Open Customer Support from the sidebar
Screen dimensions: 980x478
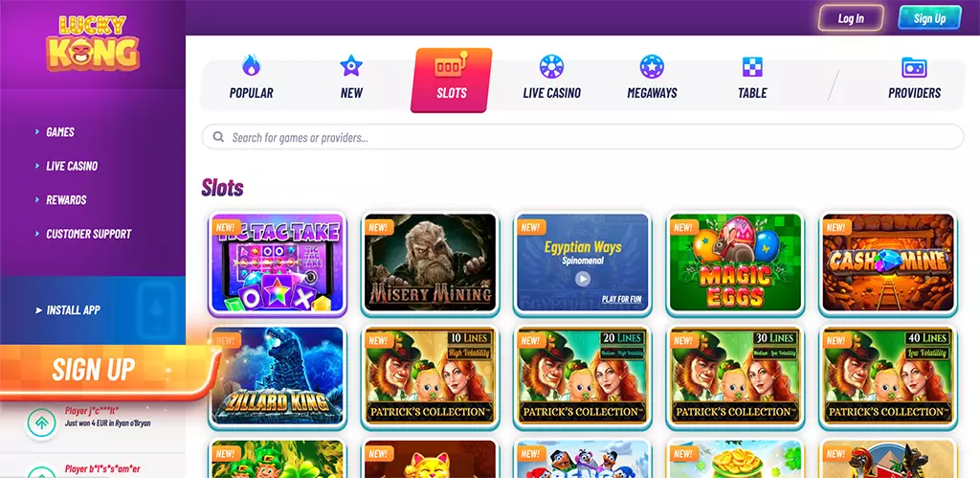89,234
